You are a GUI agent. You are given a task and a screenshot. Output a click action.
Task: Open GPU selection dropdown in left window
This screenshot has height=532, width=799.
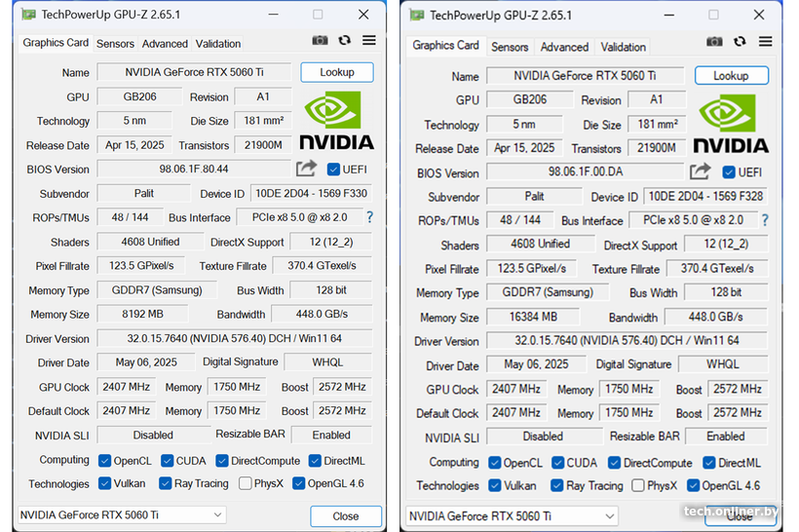(x=123, y=515)
